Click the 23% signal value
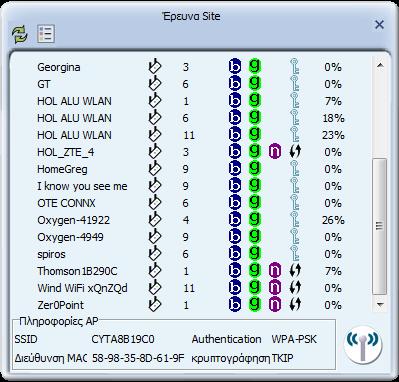The width and height of the screenshot is (399, 382). coord(333,135)
